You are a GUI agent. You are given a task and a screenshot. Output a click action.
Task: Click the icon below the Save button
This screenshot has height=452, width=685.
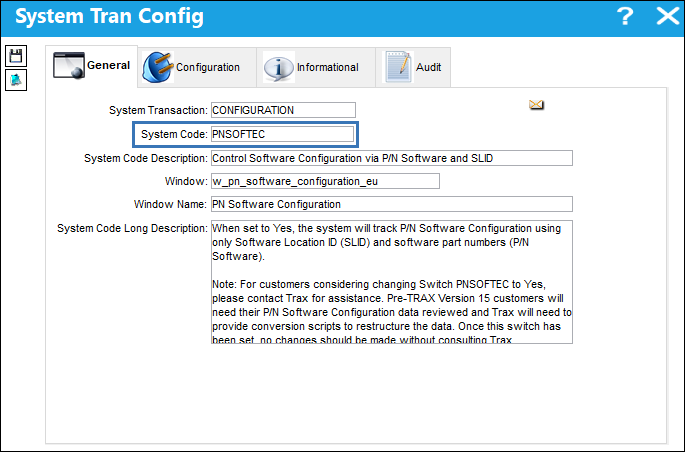(16, 80)
